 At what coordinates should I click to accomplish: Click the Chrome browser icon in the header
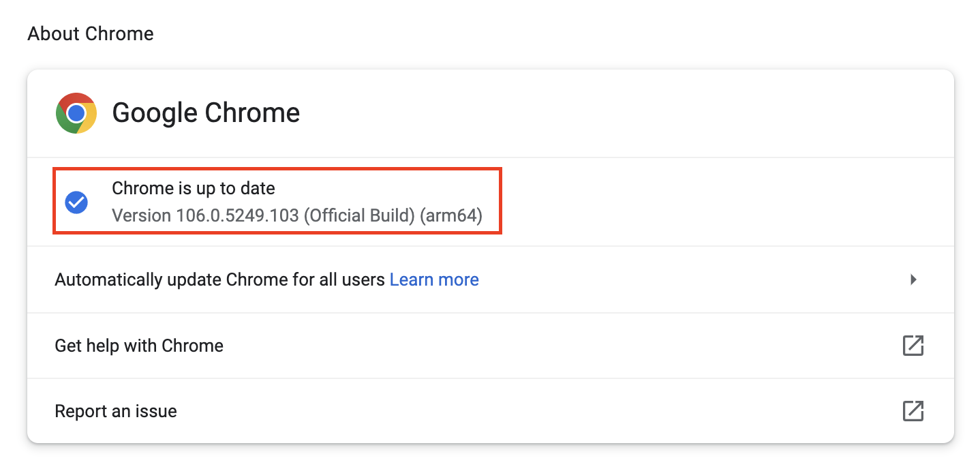[76, 112]
